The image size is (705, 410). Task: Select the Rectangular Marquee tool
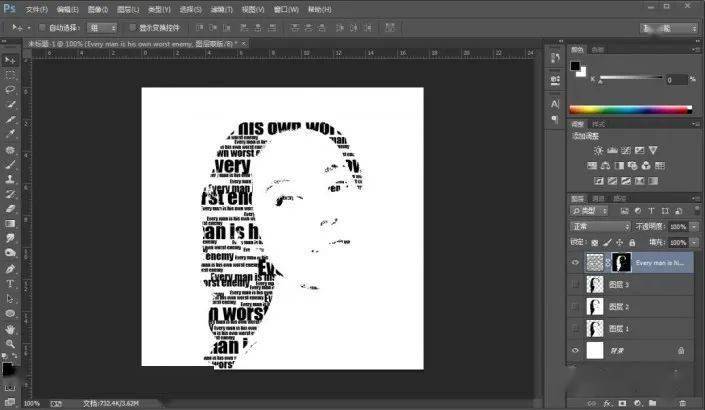click(10, 75)
